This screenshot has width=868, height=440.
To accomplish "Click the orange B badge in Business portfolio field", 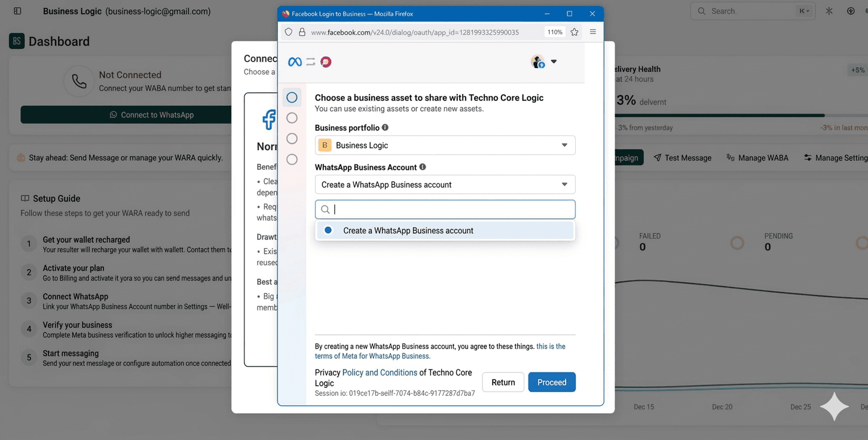I will point(325,145).
